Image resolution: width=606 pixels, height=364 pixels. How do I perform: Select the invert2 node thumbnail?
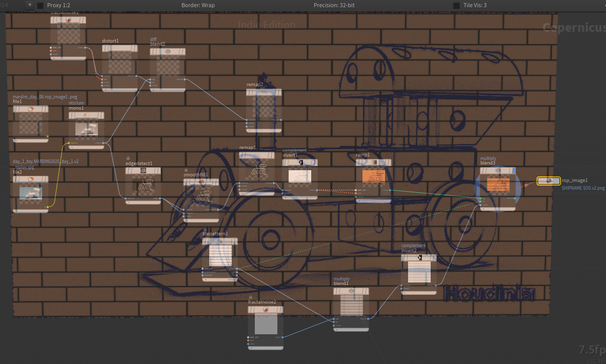(419, 272)
